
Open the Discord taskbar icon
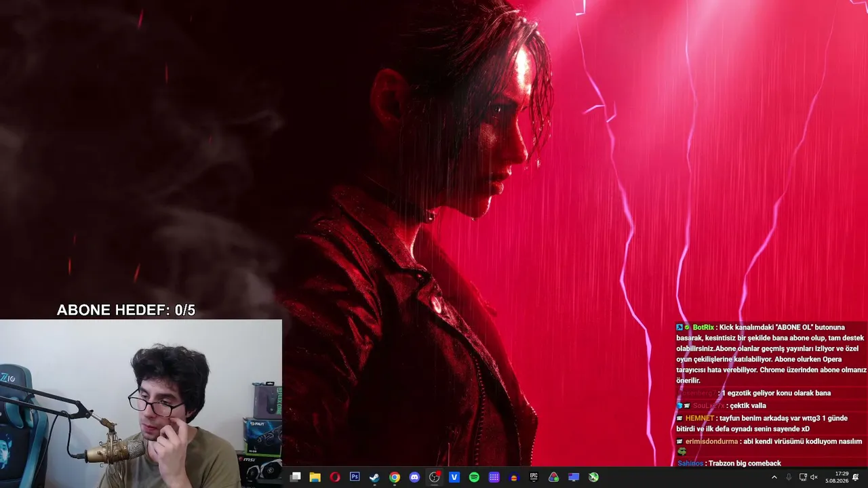point(414,477)
